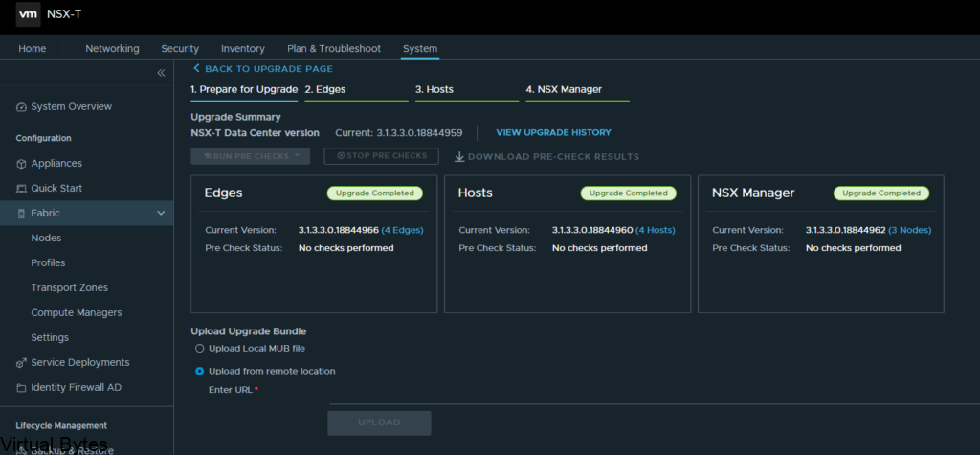The height and width of the screenshot is (455, 980).
Task: Open System Overview in sidebar
Action: pos(71,107)
